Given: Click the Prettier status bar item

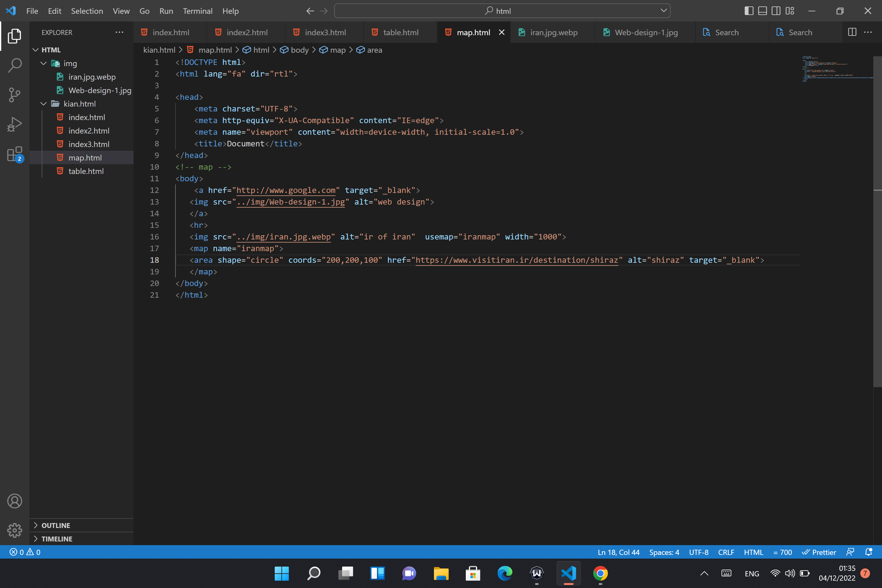Looking at the screenshot, I should coord(819,552).
